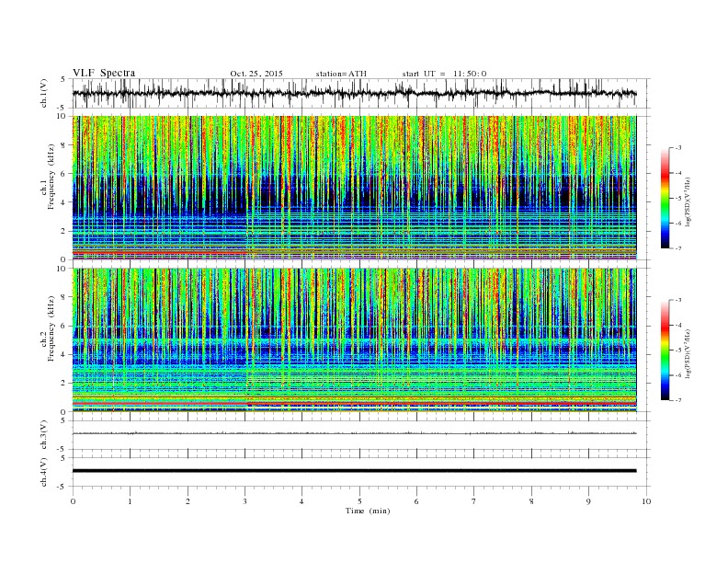This screenshot has width=728, height=563.
Task: Click the "Time (min)" axis title
Action: [x=368, y=511]
